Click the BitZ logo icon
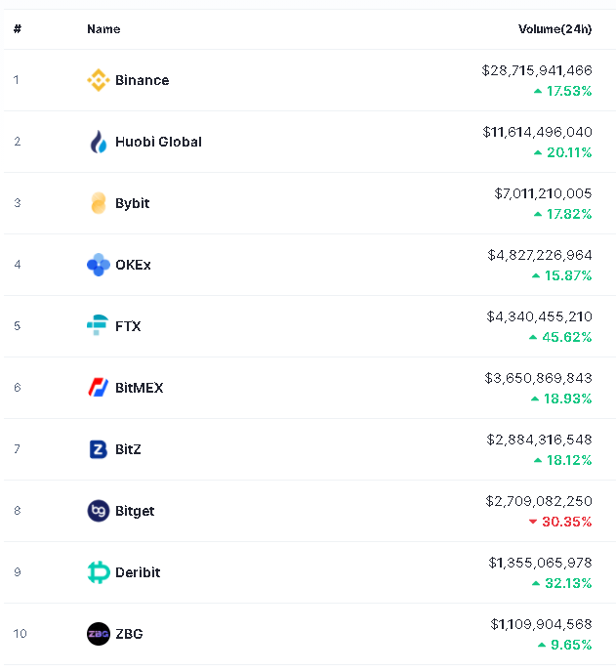 coord(99,449)
